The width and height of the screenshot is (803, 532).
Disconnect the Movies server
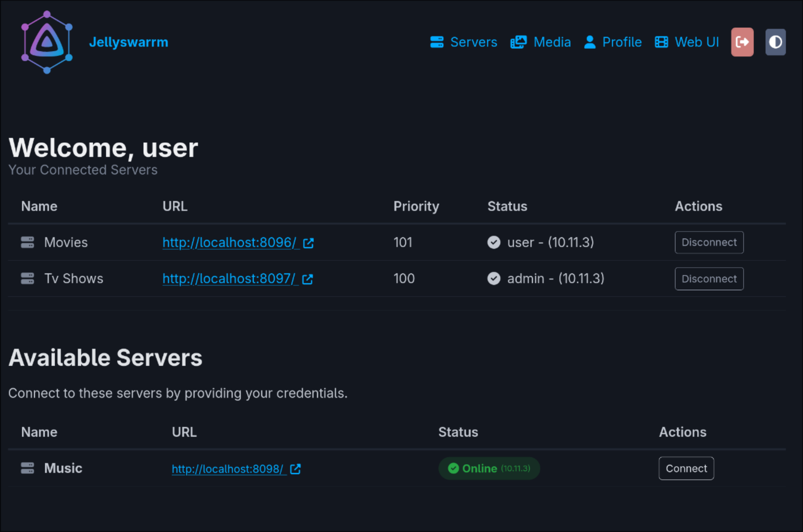pos(709,242)
